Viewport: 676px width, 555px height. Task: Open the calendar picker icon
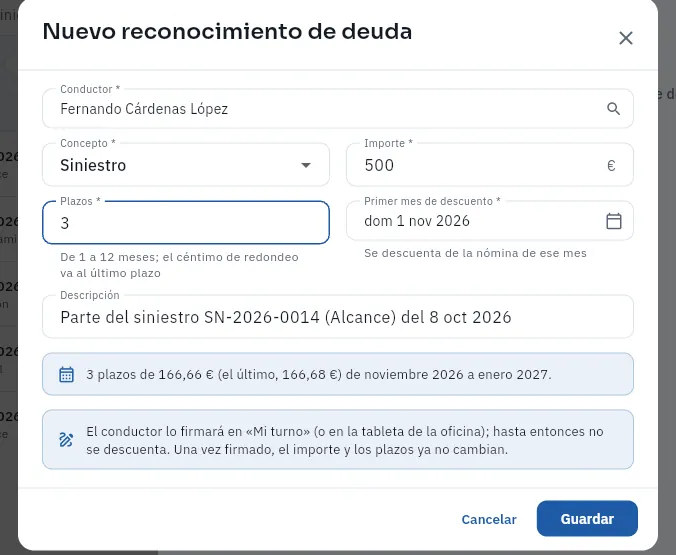(613, 221)
